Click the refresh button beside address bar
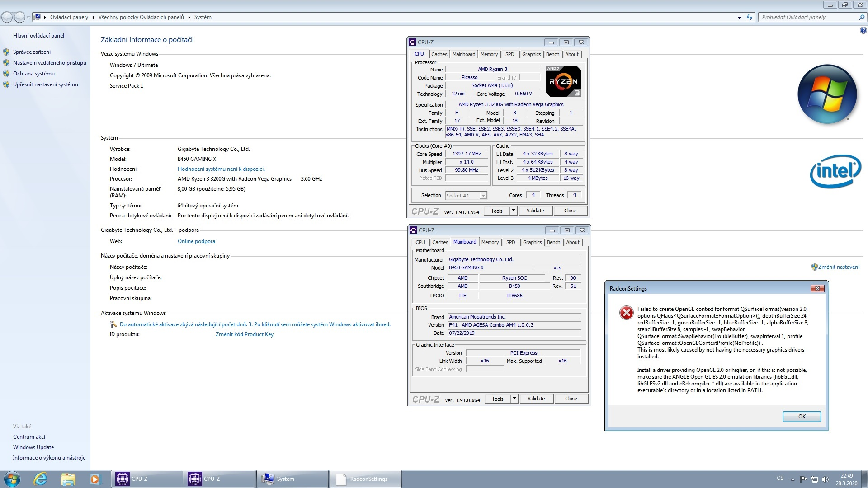Viewport: 868px width, 488px height. (x=750, y=17)
